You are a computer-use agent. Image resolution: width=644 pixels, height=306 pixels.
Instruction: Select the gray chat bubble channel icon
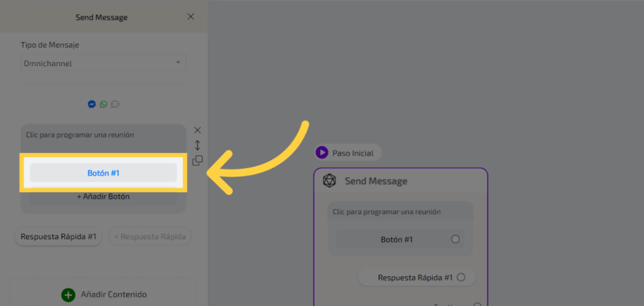115,104
